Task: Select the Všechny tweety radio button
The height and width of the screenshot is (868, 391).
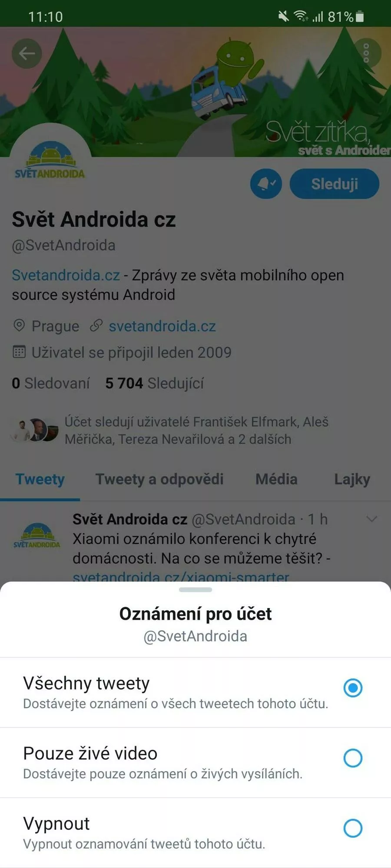Action: click(353, 688)
